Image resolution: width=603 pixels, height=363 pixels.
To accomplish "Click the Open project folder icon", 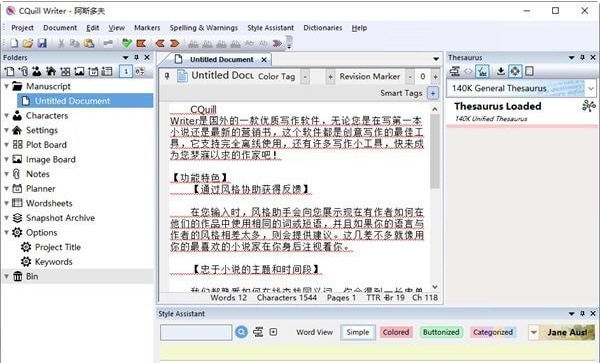I will point(28,43).
